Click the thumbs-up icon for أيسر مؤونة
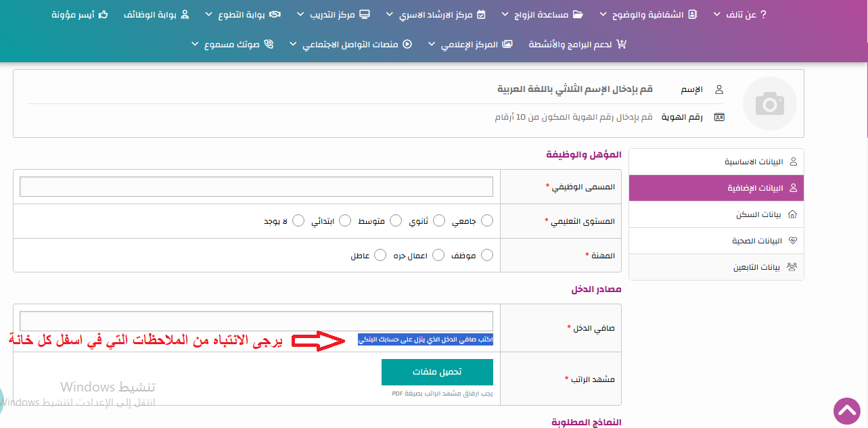The height and width of the screenshot is (428, 868). point(103,14)
